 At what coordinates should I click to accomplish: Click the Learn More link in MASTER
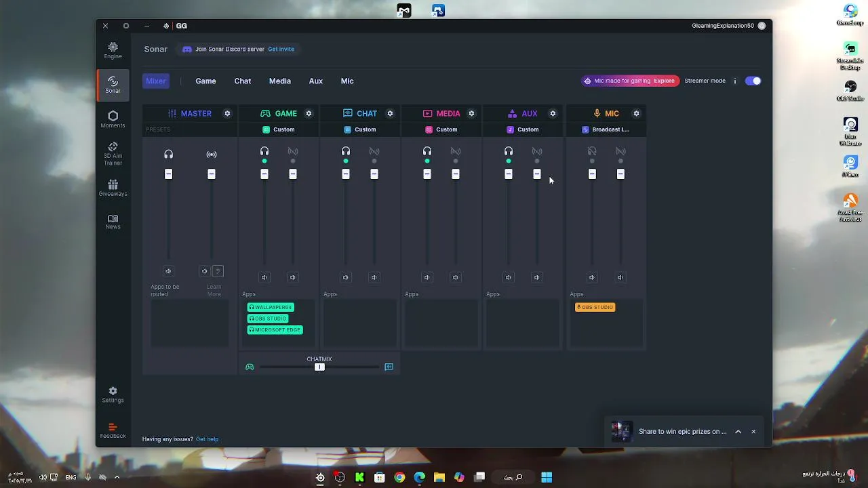[214, 290]
